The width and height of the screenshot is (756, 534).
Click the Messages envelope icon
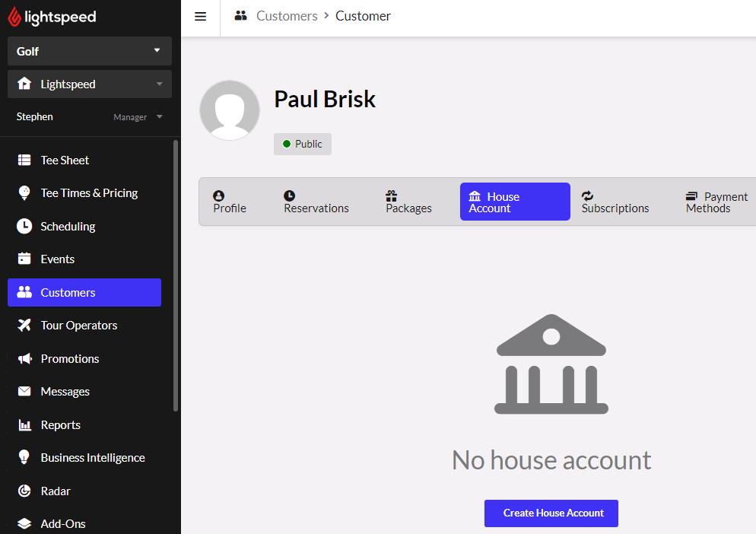click(x=24, y=391)
